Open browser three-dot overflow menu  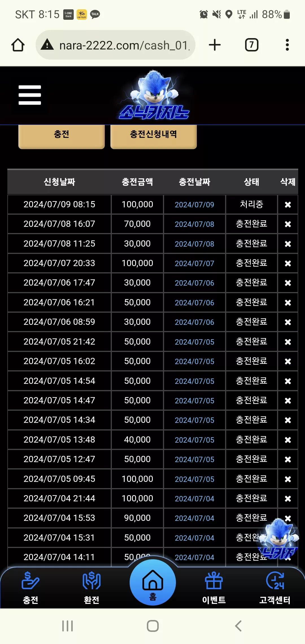click(287, 45)
